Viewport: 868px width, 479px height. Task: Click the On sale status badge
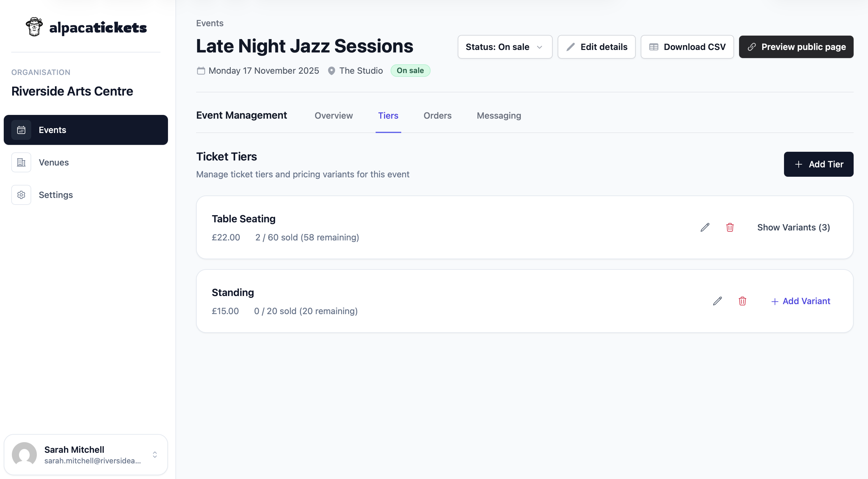[410, 71]
